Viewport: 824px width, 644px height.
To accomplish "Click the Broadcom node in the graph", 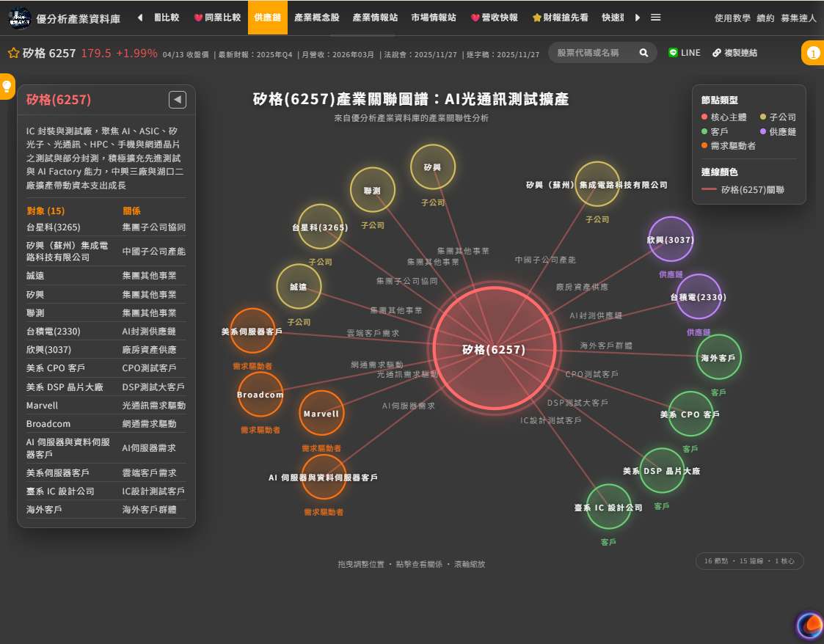I will pos(260,395).
